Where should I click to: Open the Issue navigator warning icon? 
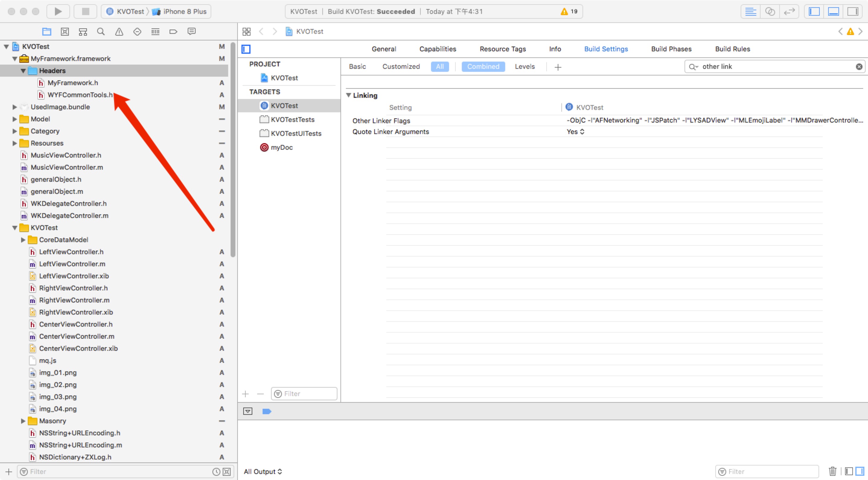click(119, 32)
